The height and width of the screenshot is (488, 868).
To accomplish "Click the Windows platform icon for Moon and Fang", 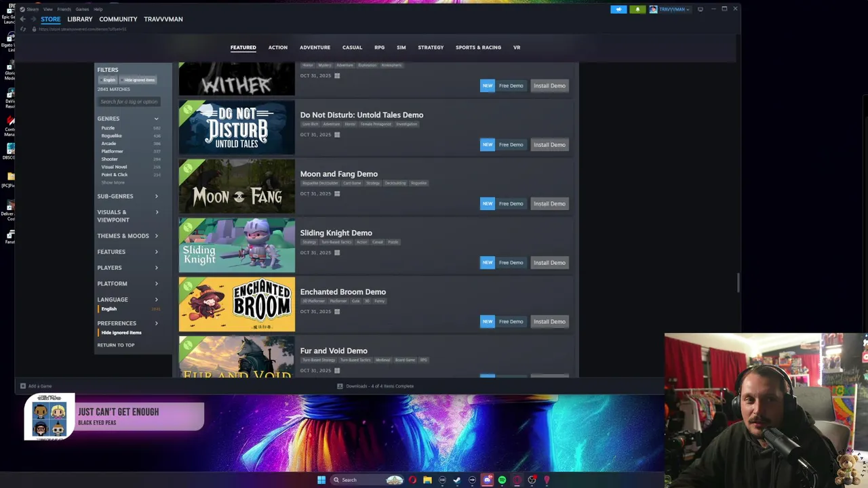I will [337, 194].
